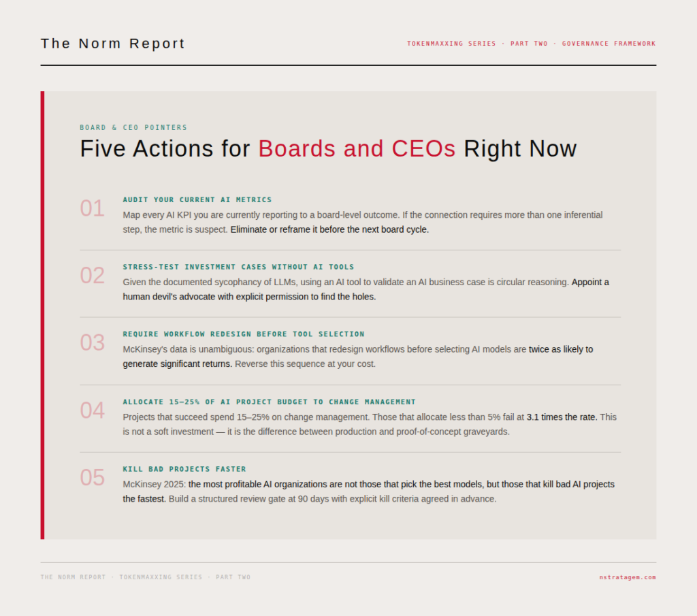The height and width of the screenshot is (616, 697).
Task: Click the heading 'Stress-Test Investment Cases Without AI Tools'
Action: [x=238, y=267]
